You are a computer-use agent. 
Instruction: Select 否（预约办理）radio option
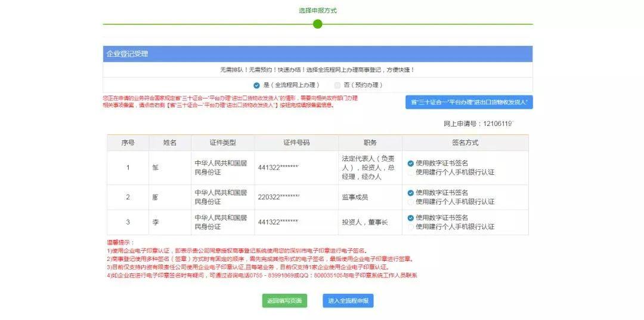tap(338, 85)
